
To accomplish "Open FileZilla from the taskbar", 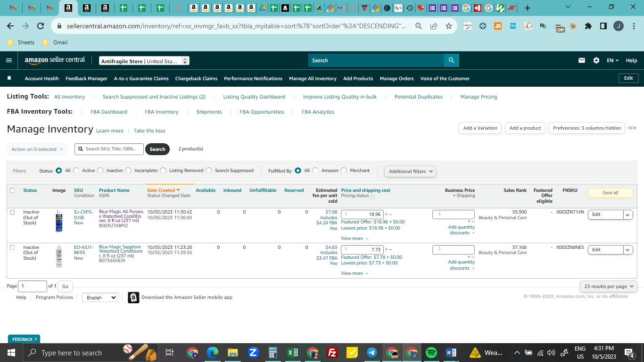I will [332, 353].
